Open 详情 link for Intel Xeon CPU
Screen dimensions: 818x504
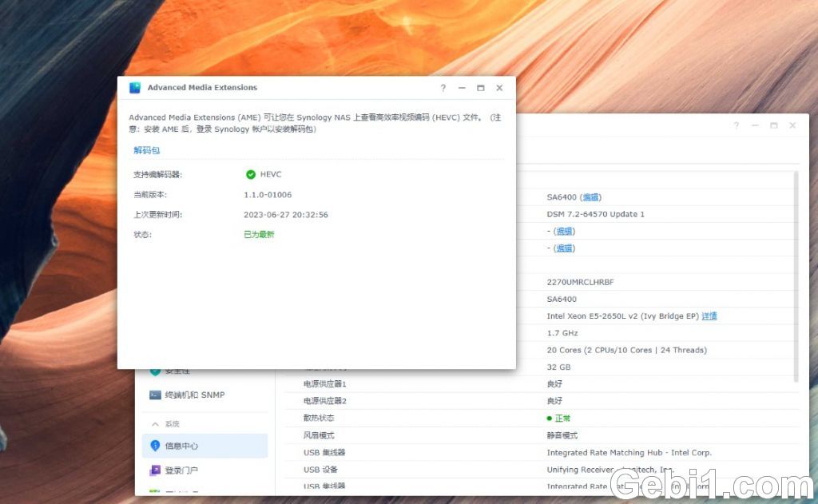[709, 315]
